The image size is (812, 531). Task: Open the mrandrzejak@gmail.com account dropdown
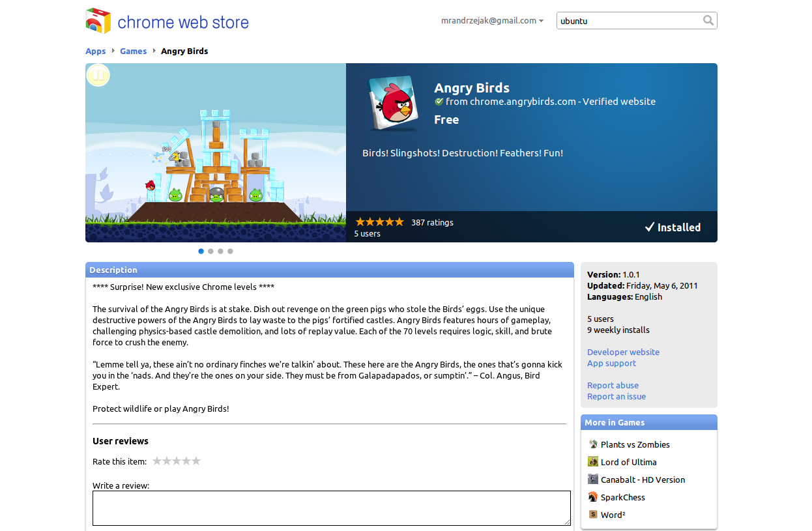492,21
